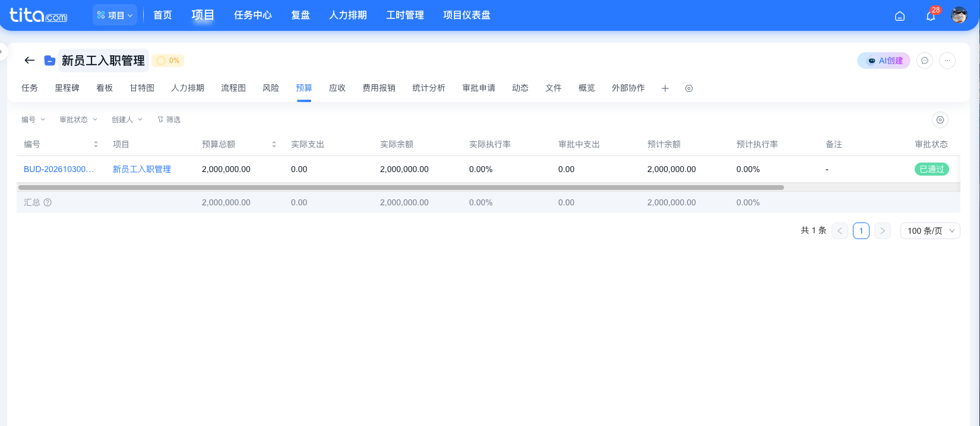Switch to the 风险 tab
The width and height of the screenshot is (980, 426).
pos(271,88)
